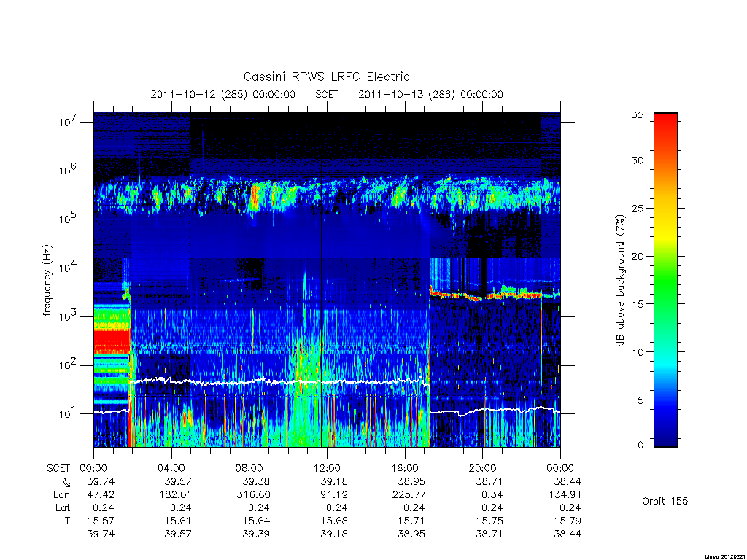Image resolution: width=747 pixels, height=560 pixels.
Task: Click the 10^3 frequency tick label
Action: (68, 316)
